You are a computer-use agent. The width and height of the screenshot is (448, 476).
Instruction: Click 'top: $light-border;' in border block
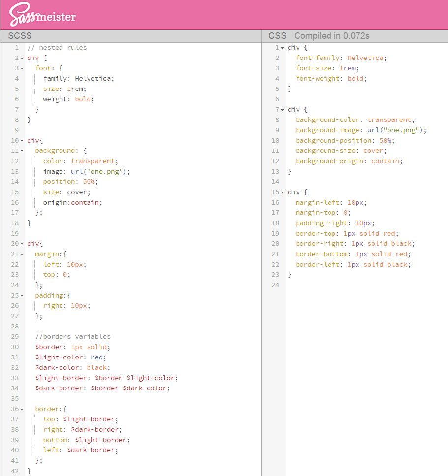click(x=81, y=419)
